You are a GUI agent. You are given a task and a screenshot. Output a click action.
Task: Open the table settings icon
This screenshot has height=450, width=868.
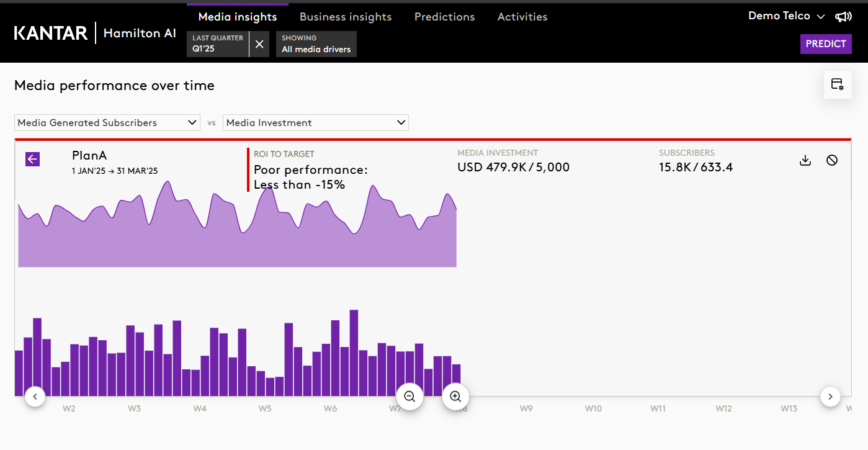[838, 84]
